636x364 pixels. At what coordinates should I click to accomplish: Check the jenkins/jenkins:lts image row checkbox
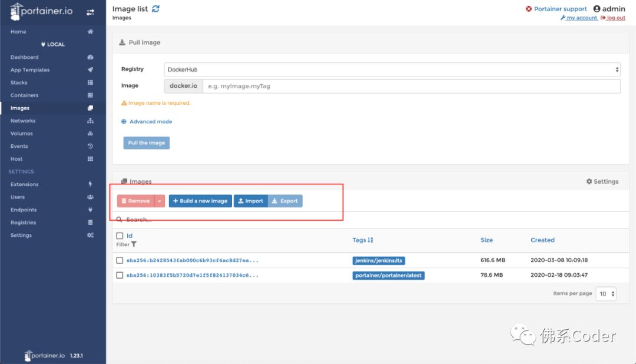(x=120, y=260)
